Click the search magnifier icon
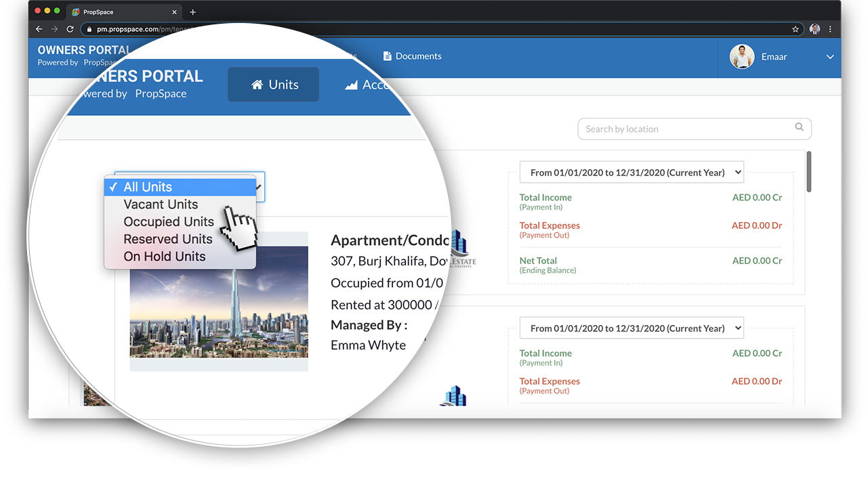The width and height of the screenshot is (868, 480). click(800, 127)
